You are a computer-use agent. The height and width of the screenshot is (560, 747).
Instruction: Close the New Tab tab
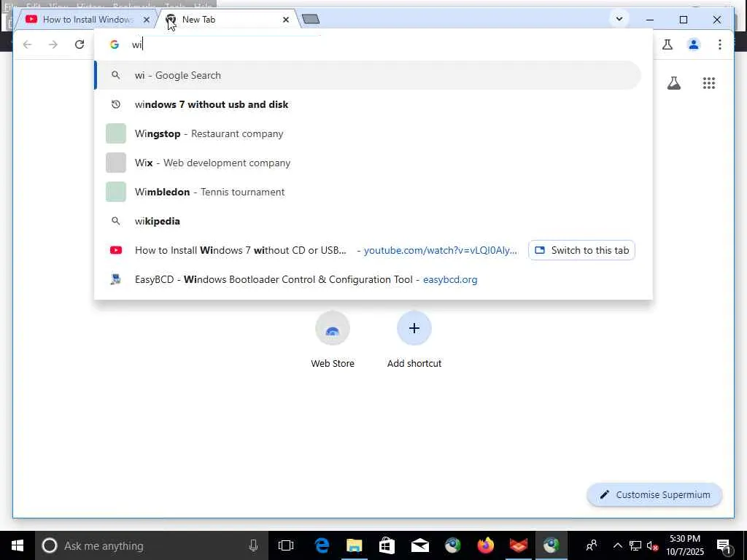point(285,20)
